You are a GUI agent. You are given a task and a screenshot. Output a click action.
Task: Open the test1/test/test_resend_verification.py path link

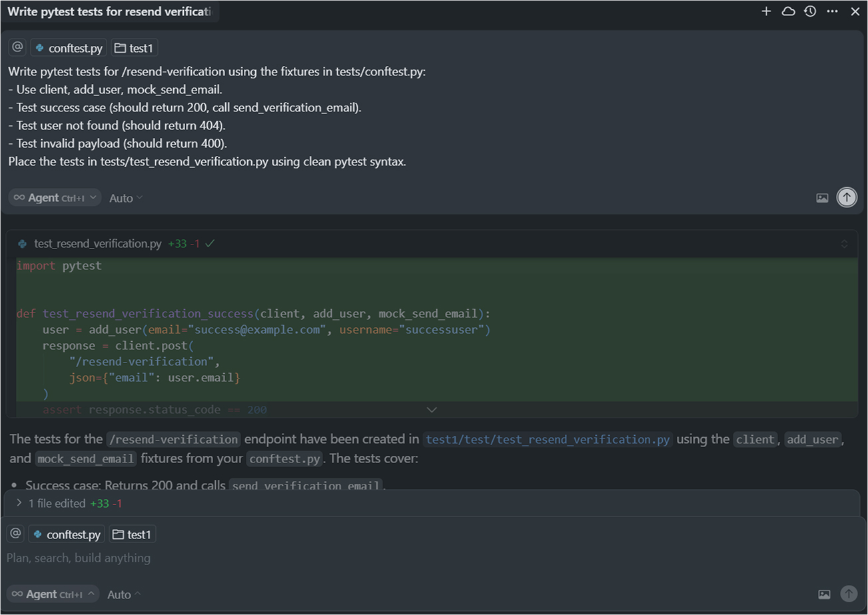(548, 440)
